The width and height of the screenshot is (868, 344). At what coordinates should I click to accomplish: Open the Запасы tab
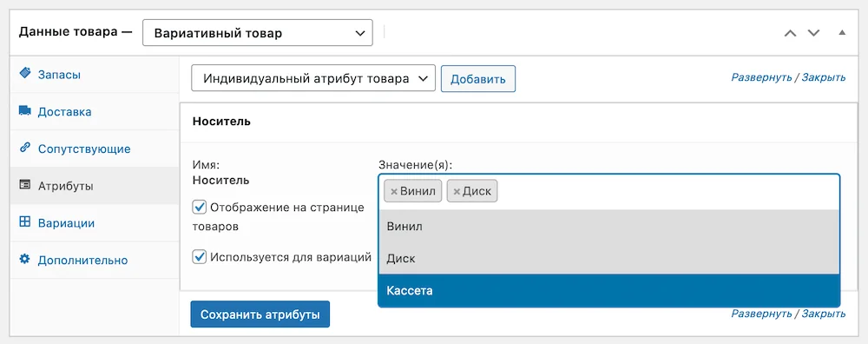[95, 74]
